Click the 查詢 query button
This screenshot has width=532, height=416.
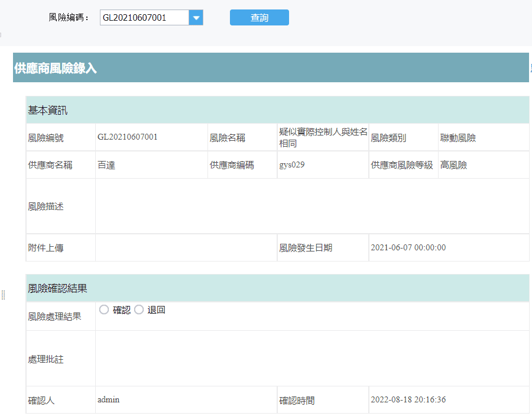pyautogui.click(x=259, y=17)
